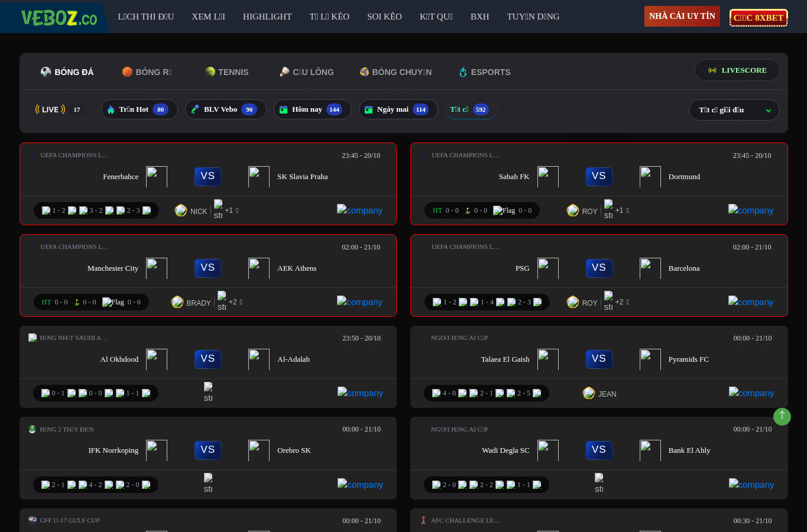The width and height of the screenshot is (807, 532).
Task: Click the Swedish league icon near IFK Norrkoping
Action: [x=33, y=429]
